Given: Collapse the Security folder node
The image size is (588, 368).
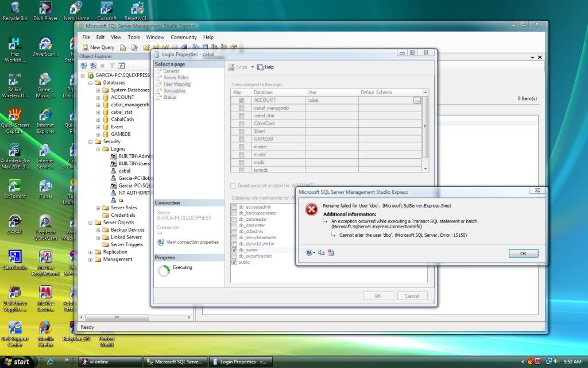Looking at the screenshot, I should [x=90, y=142].
